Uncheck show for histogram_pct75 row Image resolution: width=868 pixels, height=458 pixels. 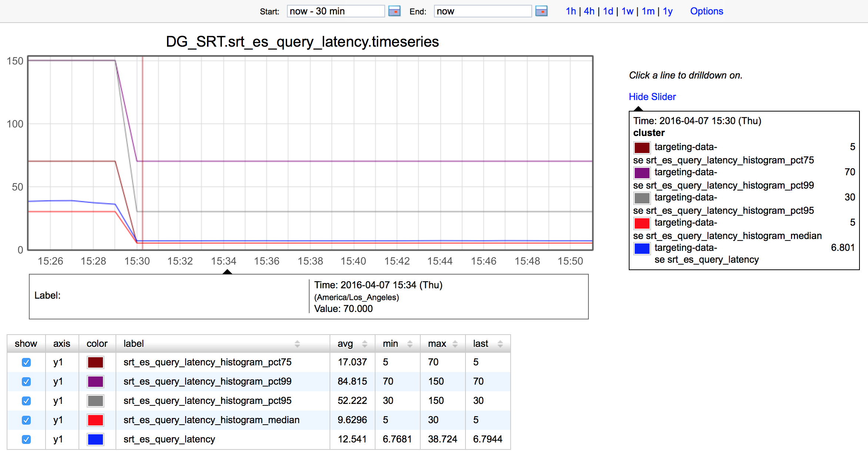tap(26, 362)
